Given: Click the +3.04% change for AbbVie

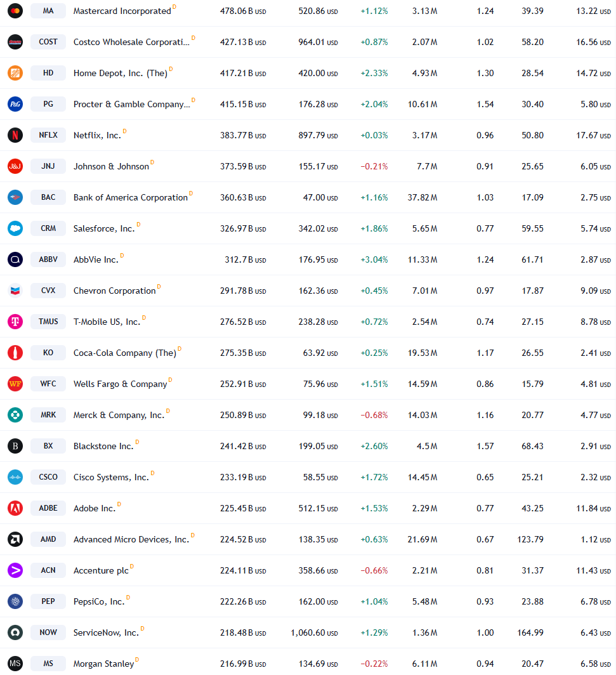Looking at the screenshot, I should pyautogui.click(x=374, y=259).
